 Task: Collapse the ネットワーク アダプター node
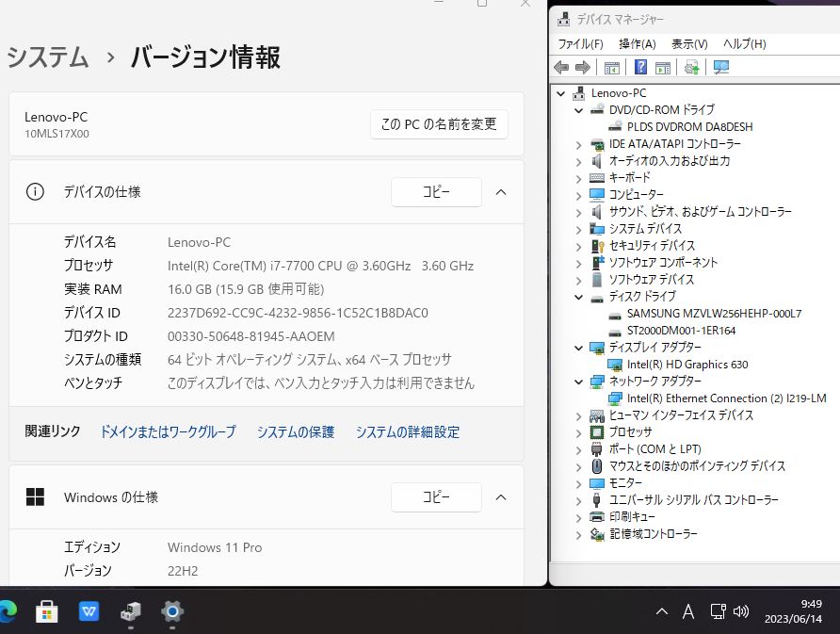tap(578, 382)
